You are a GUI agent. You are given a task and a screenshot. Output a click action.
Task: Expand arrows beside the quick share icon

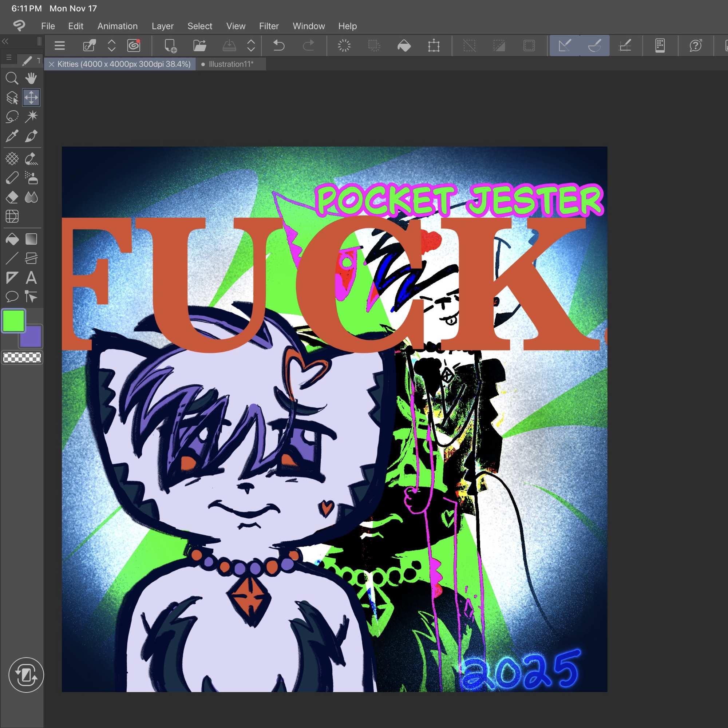pyautogui.click(x=111, y=45)
